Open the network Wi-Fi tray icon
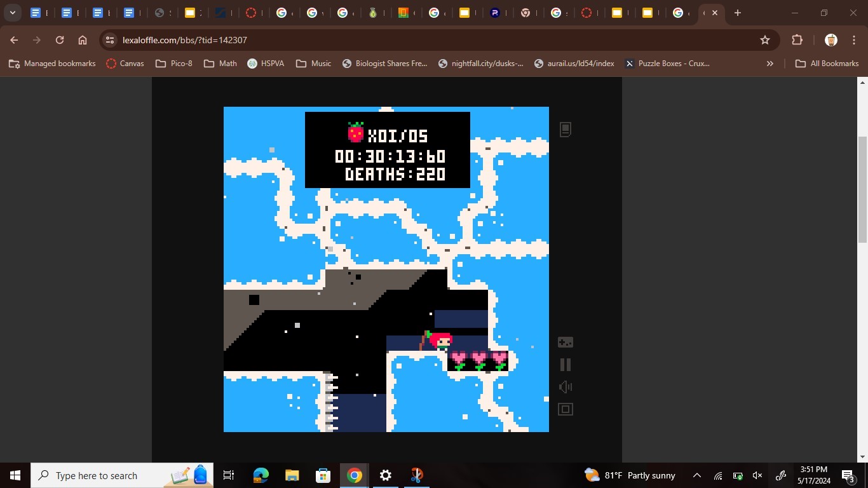This screenshot has width=868, height=488. click(x=718, y=475)
